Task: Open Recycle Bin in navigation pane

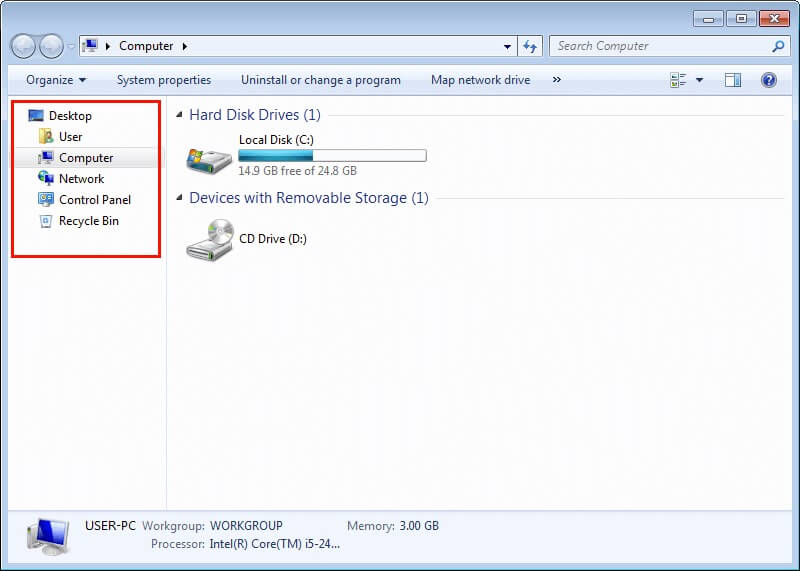Action: point(88,221)
